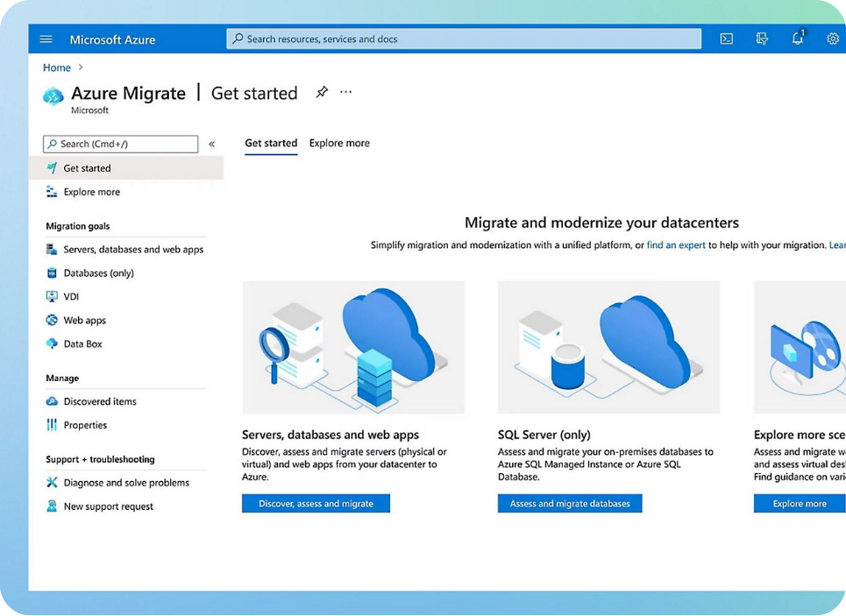Click the Databases (only) SQL icon
This screenshot has height=616, width=846.
tap(52, 273)
